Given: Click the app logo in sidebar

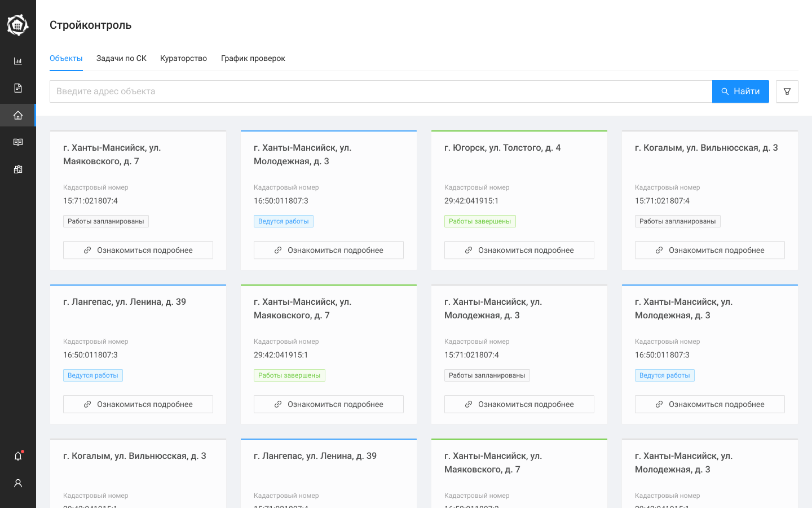Looking at the screenshot, I should click(17, 25).
